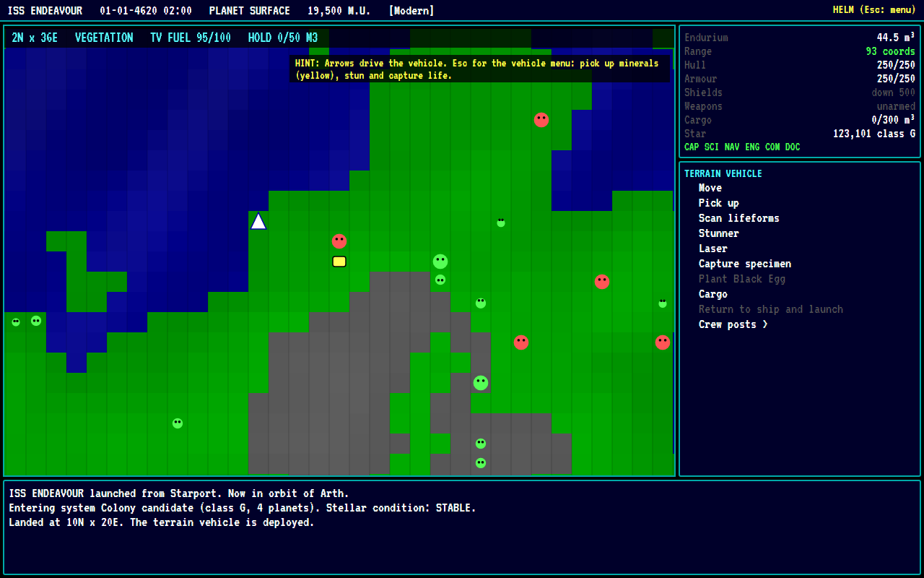Click the grayed Plant Black Egg entry
This screenshot has width=924, height=578.
[x=742, y=279]
